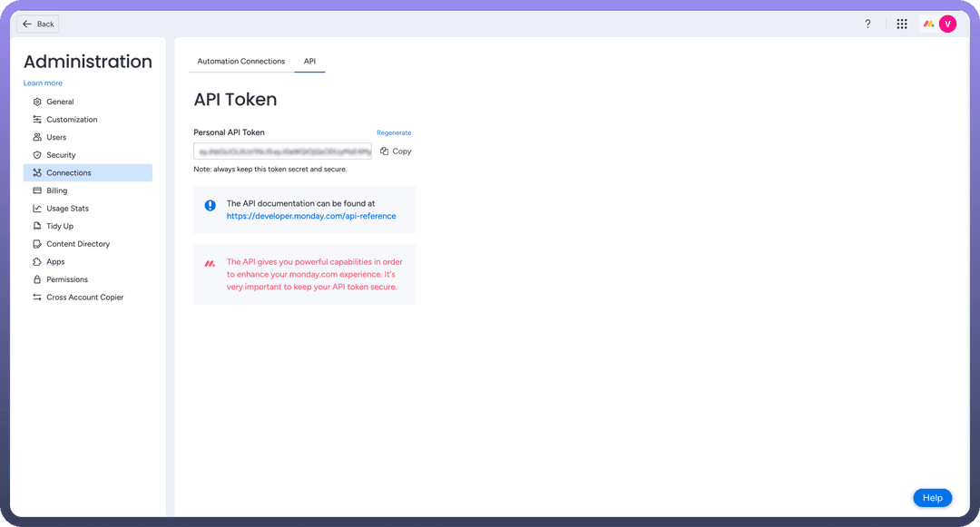Open the Customization settings section
The width and height of the screenshot is (980, 527).
(72, 120)
